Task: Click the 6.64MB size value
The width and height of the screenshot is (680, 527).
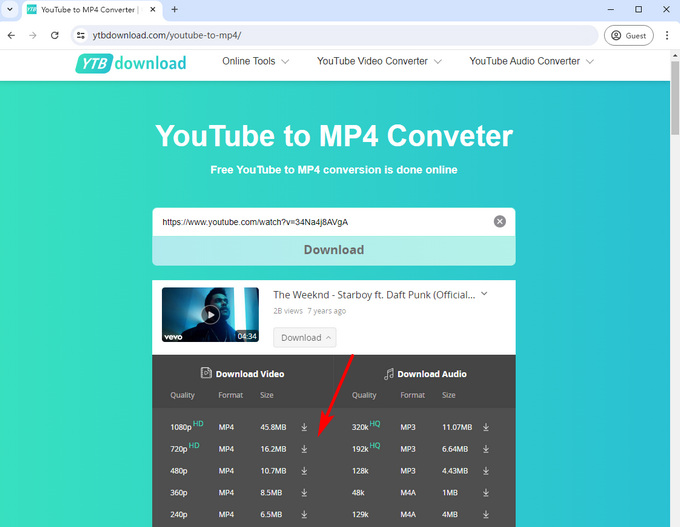Action: pos(455,449)
